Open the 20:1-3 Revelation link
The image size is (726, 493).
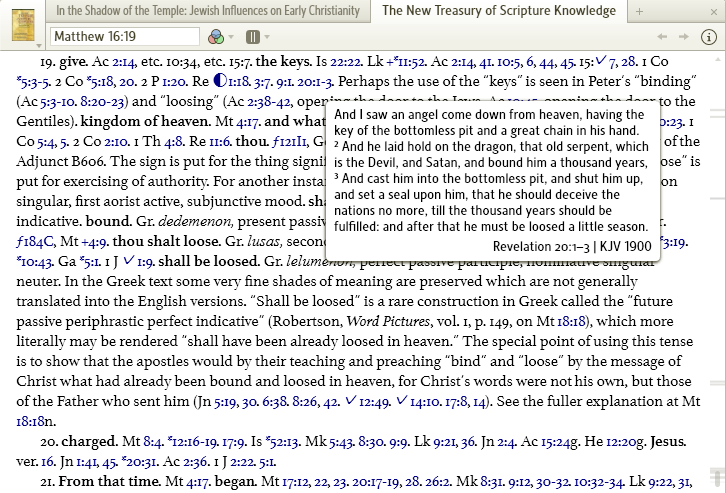click(315, 81)
